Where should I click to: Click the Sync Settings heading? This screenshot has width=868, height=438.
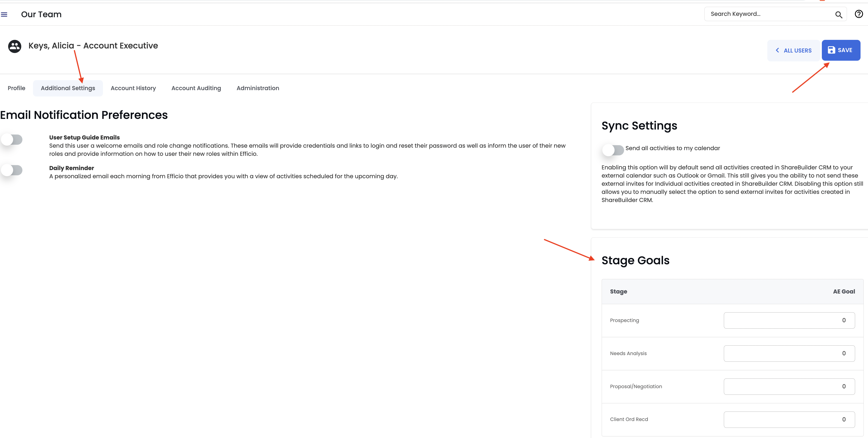(x=639, y=126)
